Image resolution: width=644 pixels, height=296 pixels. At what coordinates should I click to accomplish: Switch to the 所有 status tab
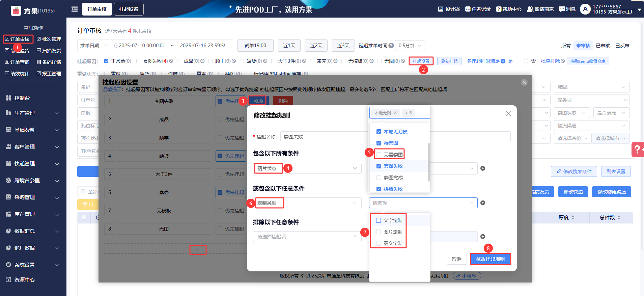coord(566,46)
